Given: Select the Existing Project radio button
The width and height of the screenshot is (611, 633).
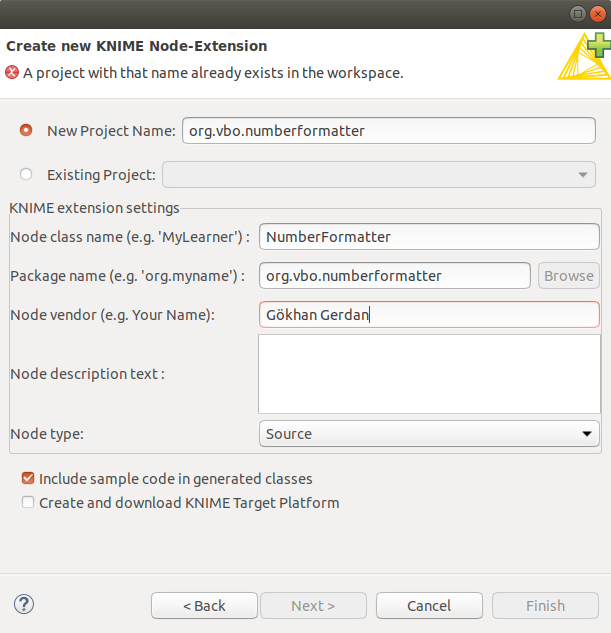Looking at the screenshot, I should click(x=26, y=174).
